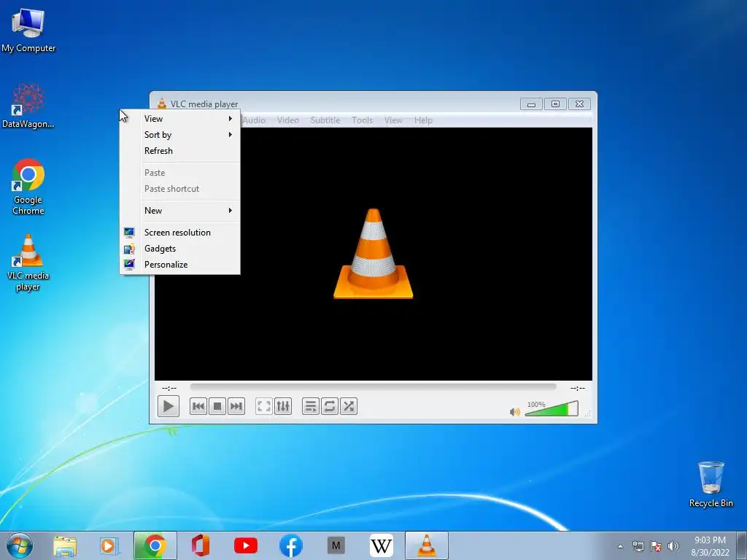Open Facebook from taskbar

click(x=290, y=545)
